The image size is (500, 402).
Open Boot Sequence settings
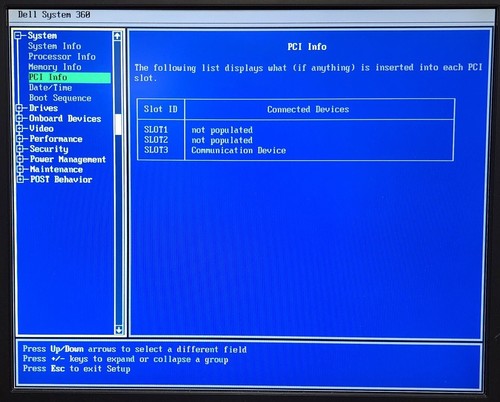[x=60, y=98]
